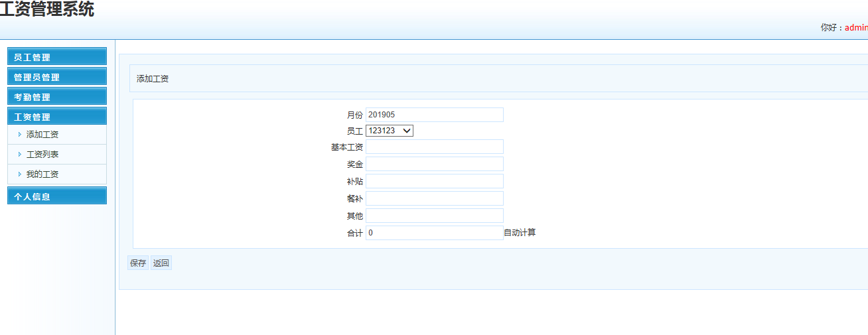
Task: Open the 员工管理 sidebar section
Action: pos(57,57)
